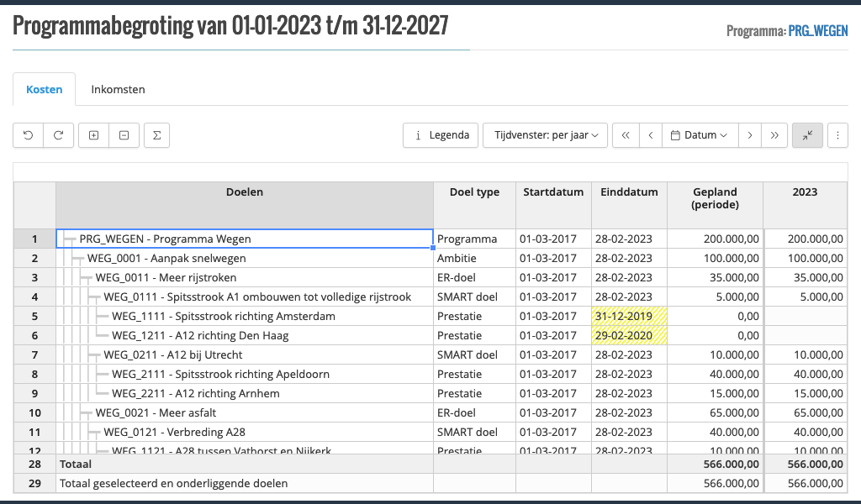
Task: Click the highlighted 31-12-2019 end date cell
Action: [629, 316]
